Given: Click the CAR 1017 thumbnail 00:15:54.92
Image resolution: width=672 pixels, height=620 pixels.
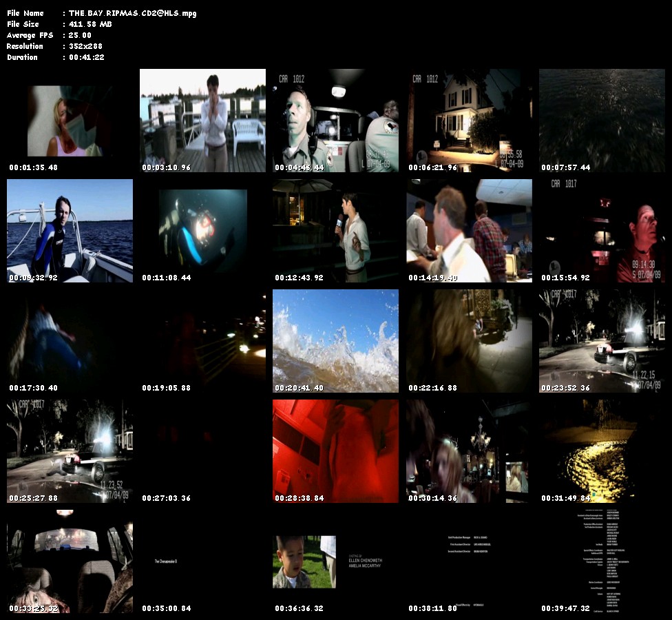Looking at the screenshot, I should click(x=602, y=231).
